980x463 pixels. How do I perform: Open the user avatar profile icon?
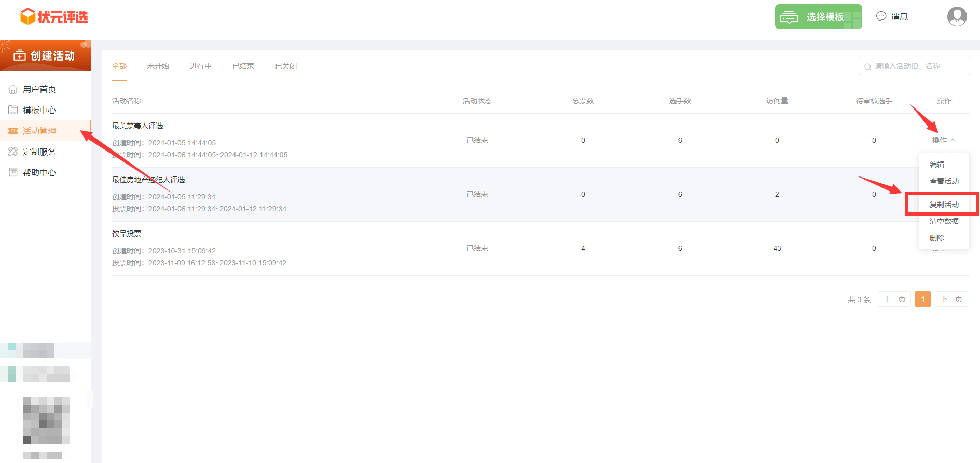(957, 17)
